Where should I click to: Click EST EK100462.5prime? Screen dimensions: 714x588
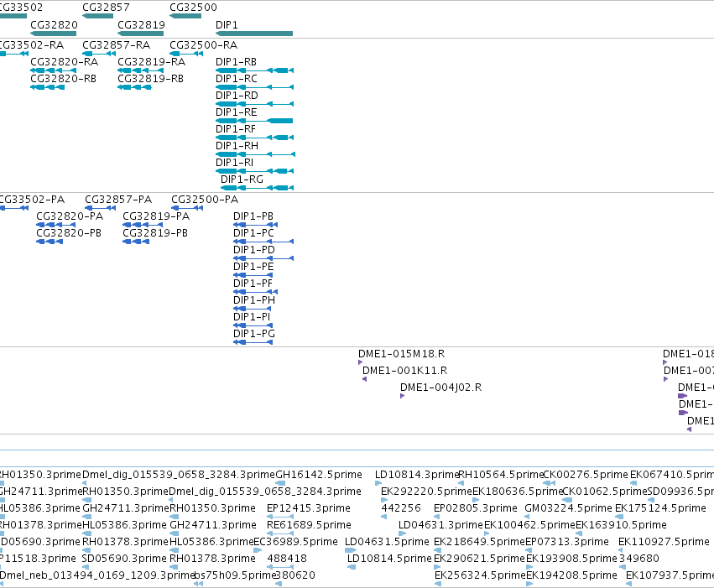(x=529, y=525)
